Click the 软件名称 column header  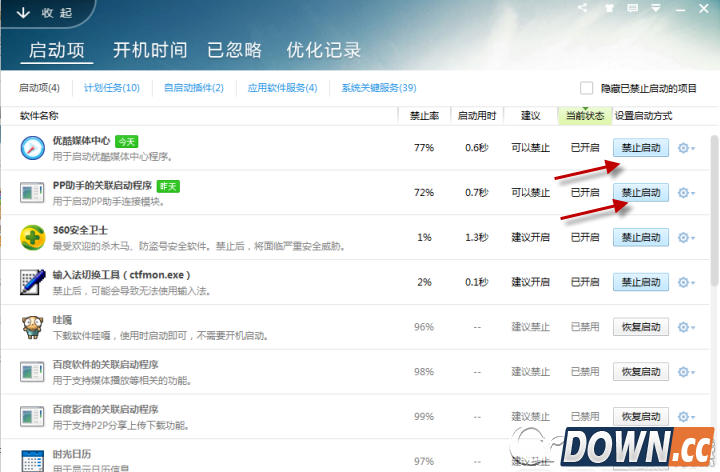click(x=39, y=116)
